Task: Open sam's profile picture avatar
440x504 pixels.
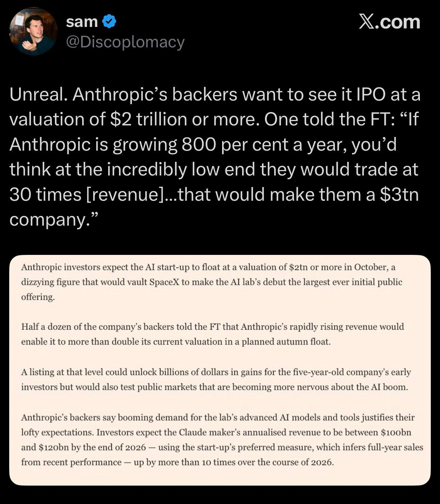Action: pos(33,31)
